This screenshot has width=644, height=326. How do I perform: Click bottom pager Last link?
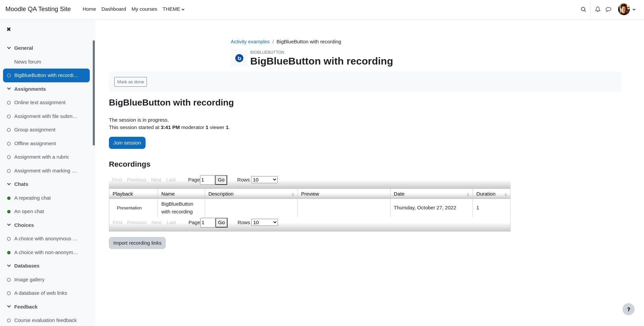(171, 222)
